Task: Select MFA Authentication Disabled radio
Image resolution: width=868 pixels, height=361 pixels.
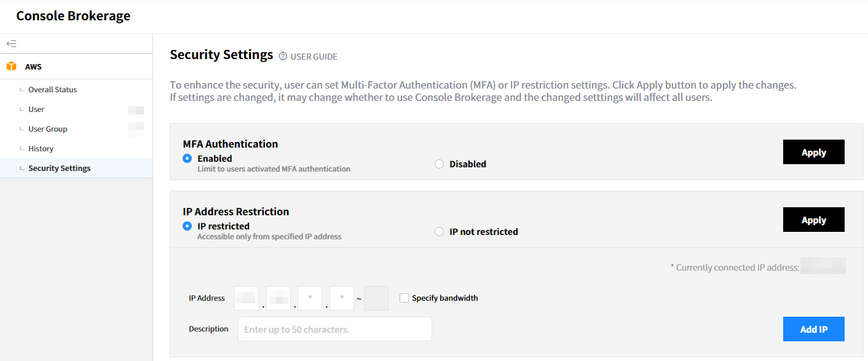Action: pyautogui.click(x=439, y=164)
